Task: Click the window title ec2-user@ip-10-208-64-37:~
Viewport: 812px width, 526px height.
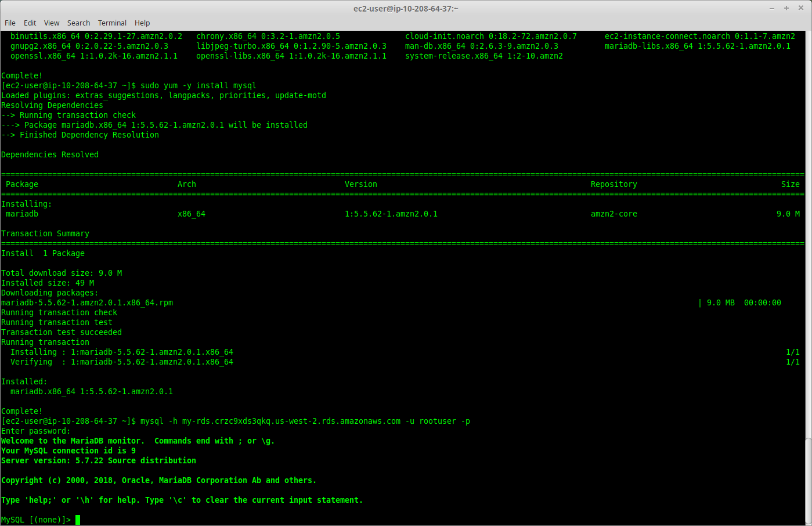Action: (406, 8)
